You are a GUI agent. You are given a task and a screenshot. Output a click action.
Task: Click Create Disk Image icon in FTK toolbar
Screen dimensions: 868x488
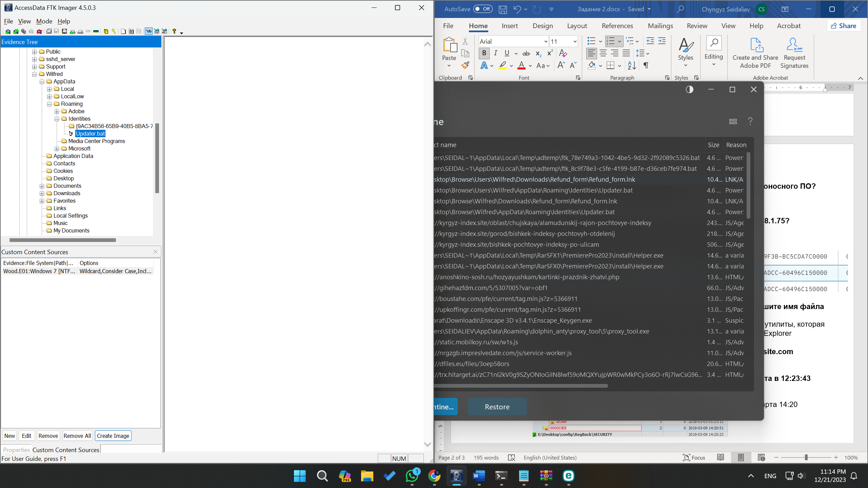pyautogui.click(x=49, y=32)
